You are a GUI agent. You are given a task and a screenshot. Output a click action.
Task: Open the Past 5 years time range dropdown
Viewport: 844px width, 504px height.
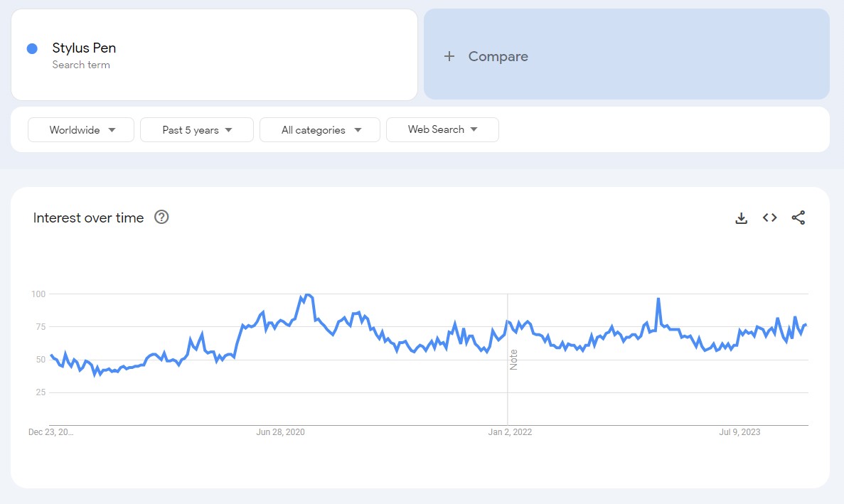(x=197, y=130)
